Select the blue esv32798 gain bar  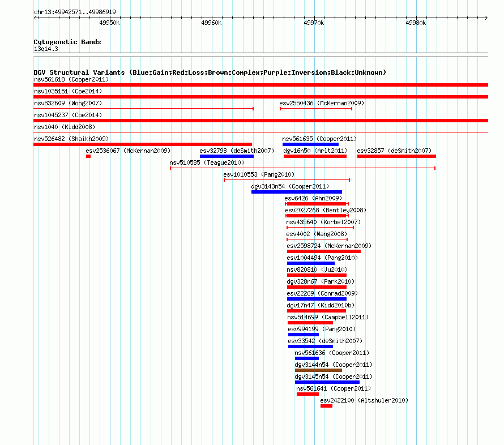click(227, 156)
